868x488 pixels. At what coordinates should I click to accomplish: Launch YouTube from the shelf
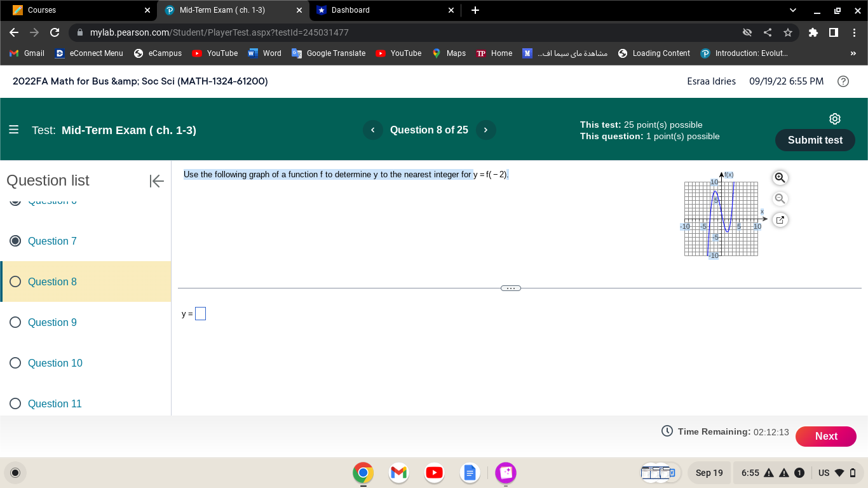434,473
